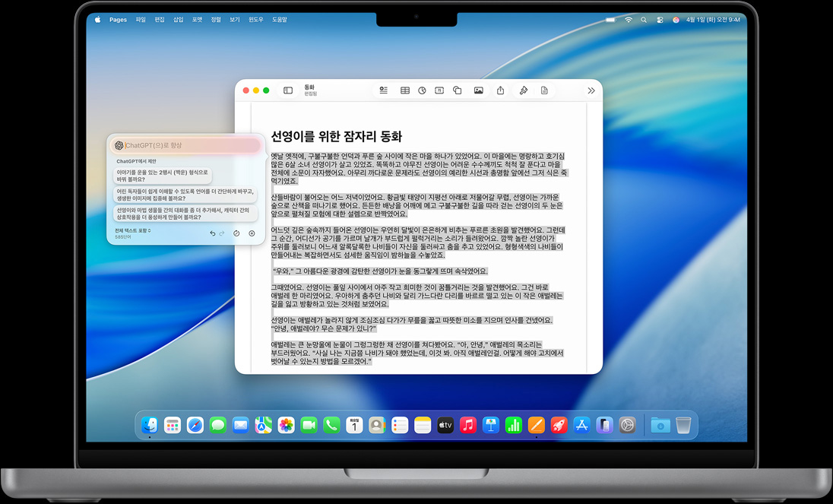833x504 pixels.
Task: Open the Format paintbrush inspector
Action: 523,90
